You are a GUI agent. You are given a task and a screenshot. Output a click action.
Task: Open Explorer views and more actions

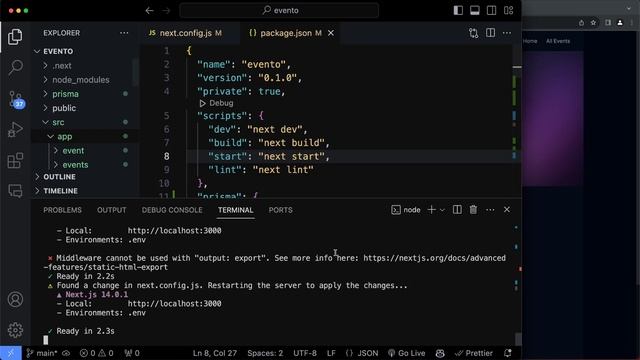click(124, 33)
